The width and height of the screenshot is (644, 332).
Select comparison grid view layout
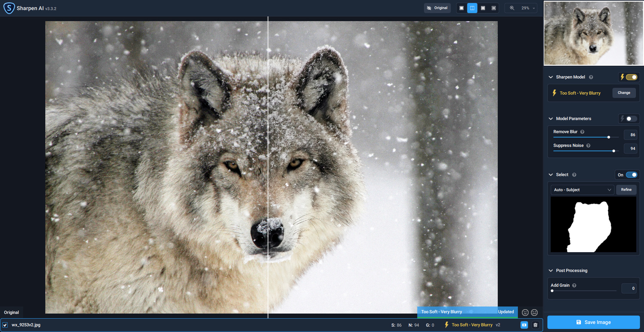(x=494, y=8)
